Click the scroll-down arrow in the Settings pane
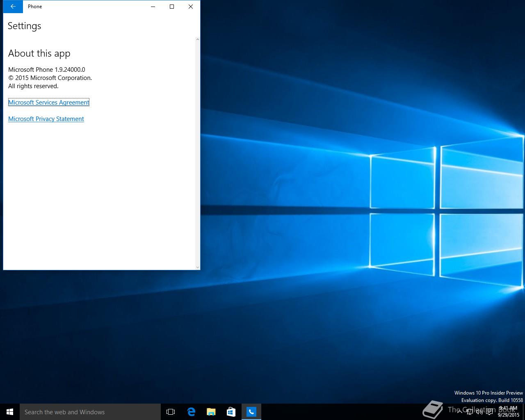The image size is (525, 420). tap(198, 267)
